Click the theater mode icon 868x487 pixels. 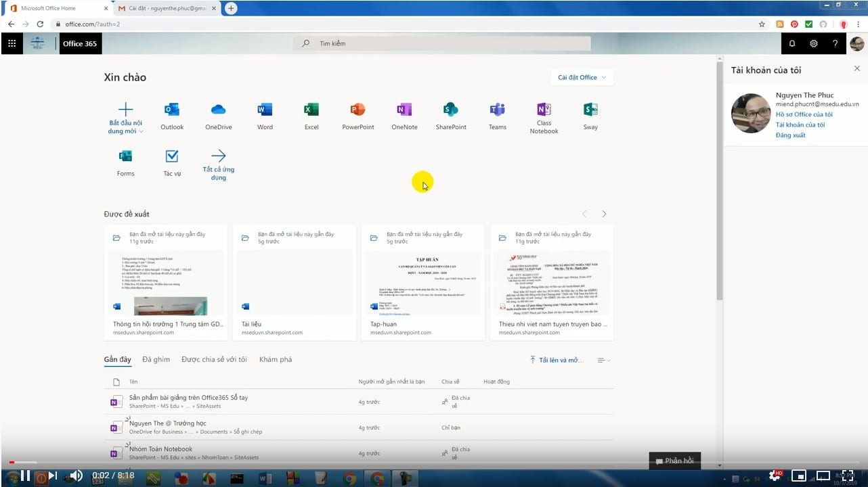point(823,476)
